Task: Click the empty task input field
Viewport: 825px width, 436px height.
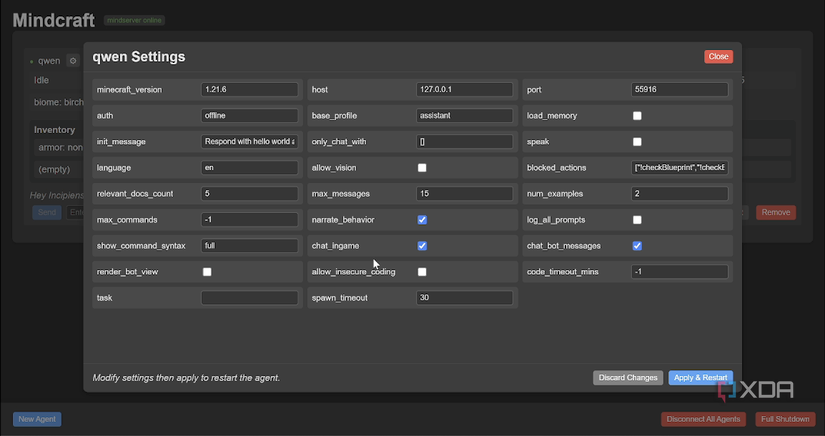Action: [249, 298]
